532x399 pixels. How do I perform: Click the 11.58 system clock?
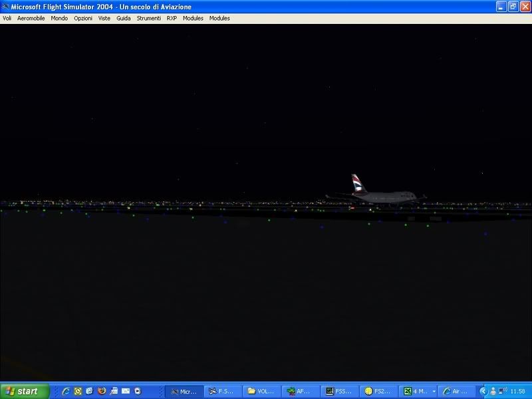coord(518,392)
